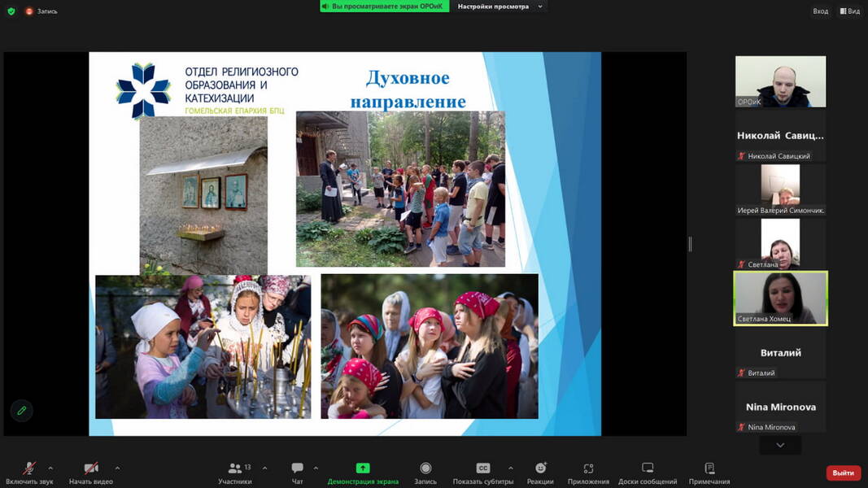
Task: Open the Участники participants panel
Action: pyautogui.click(x=235, y=473)
